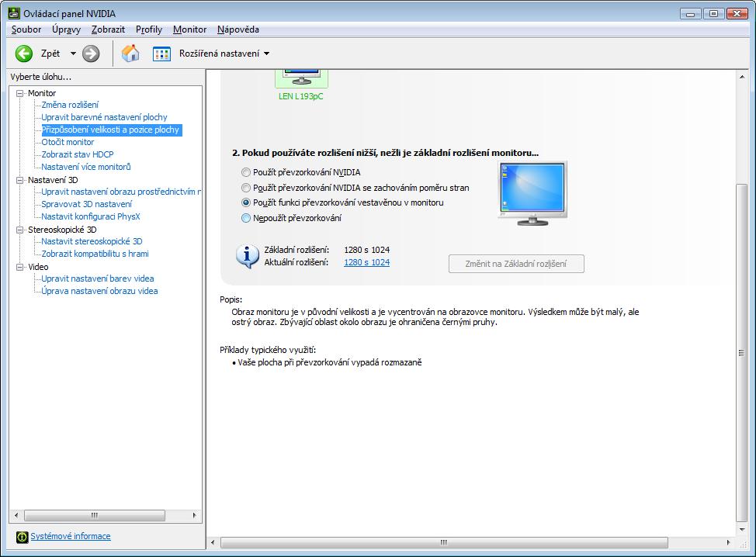Open Zobrazit kompatibilitu s hrami task
This screenshot has height=557, width=756.
(x=95, y=254)
